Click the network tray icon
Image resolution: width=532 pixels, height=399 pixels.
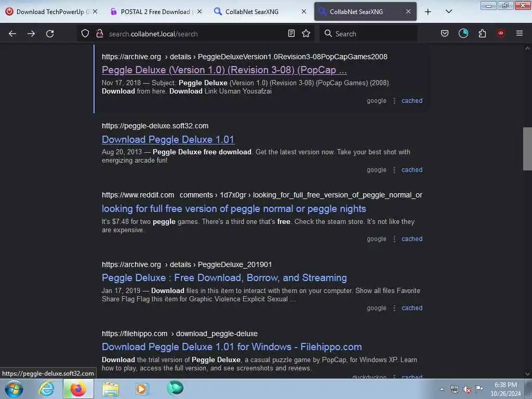click(454, 390)
